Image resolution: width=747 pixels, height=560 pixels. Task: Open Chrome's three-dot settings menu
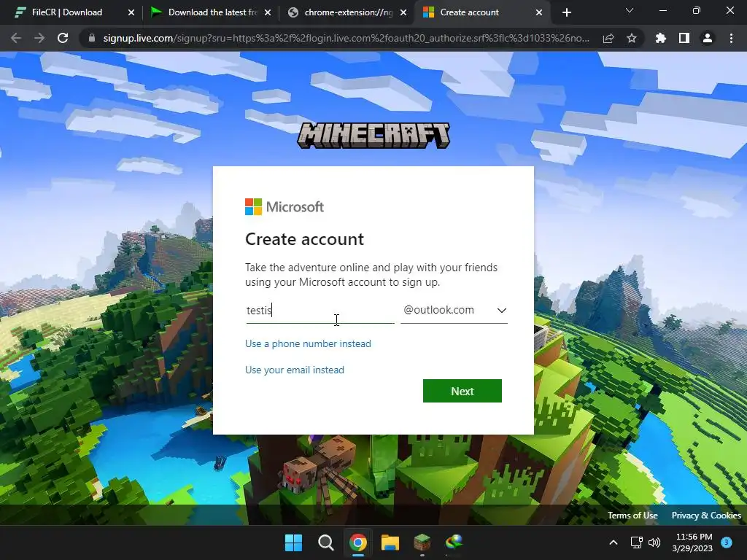pos(731,38)
